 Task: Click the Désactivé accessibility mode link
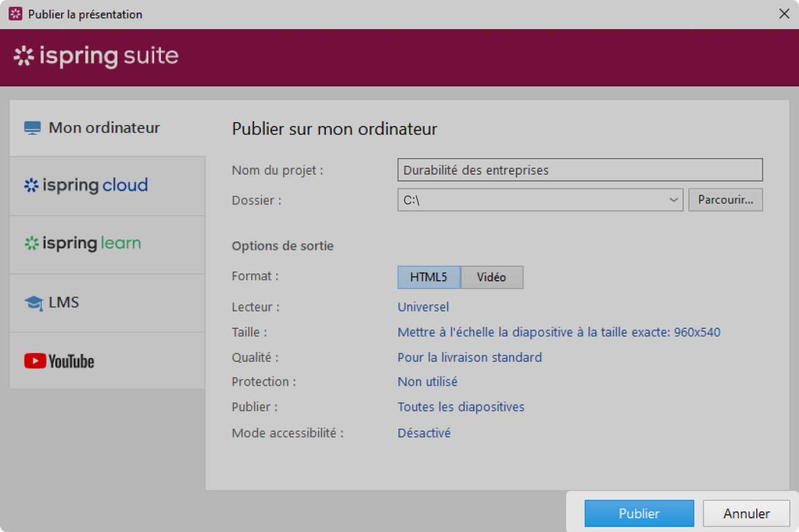(x=423, y=433)
